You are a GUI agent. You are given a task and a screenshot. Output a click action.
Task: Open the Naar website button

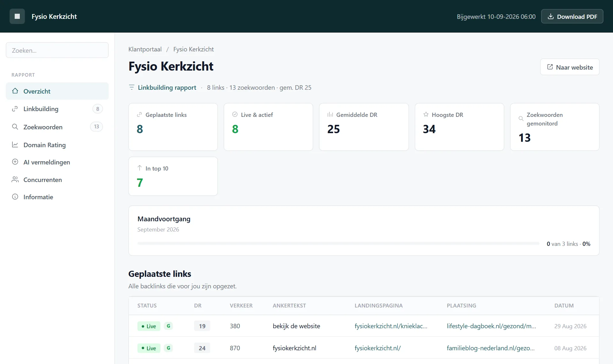[570, 67]
